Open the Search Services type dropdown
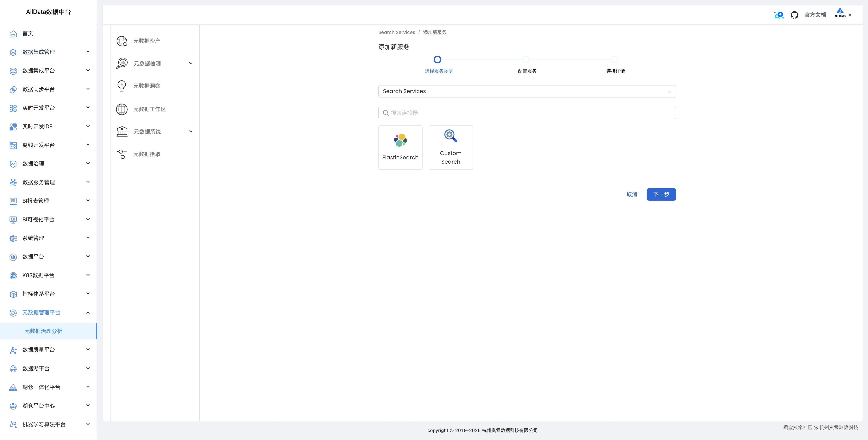Viewport: 868px width, 440px height. tap(527, 91)
